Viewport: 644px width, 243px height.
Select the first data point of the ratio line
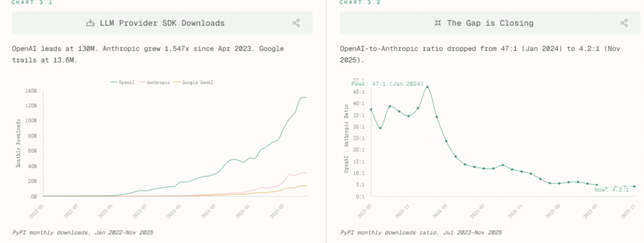click(x=371, y=109)
